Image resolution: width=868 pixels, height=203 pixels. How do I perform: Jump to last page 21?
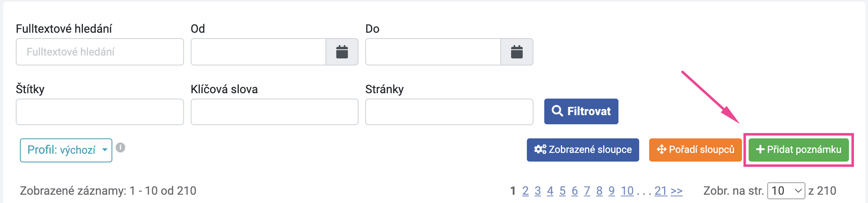tap(661, 191)
